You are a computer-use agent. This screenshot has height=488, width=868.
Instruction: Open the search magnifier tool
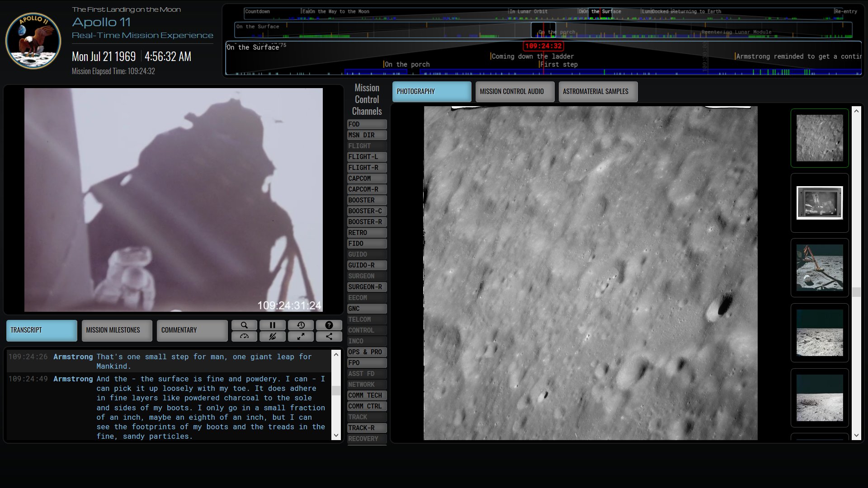pyautogui.click(x=244, y=325)
